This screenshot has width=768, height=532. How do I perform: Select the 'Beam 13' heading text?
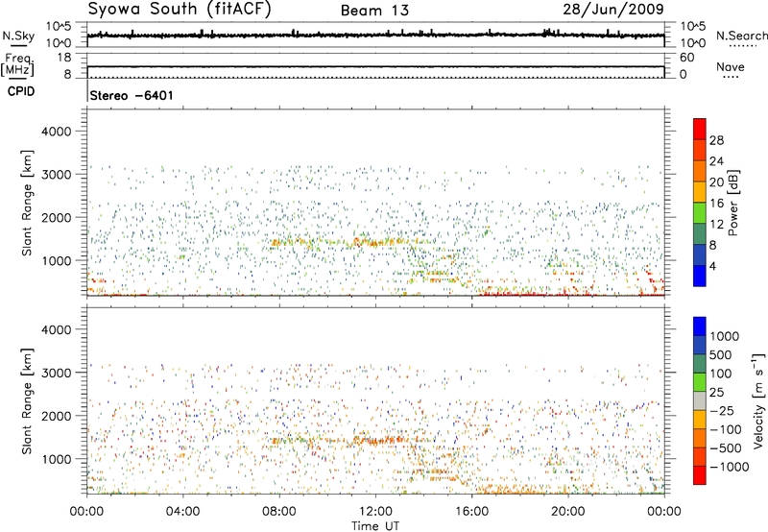pos(374,11)
